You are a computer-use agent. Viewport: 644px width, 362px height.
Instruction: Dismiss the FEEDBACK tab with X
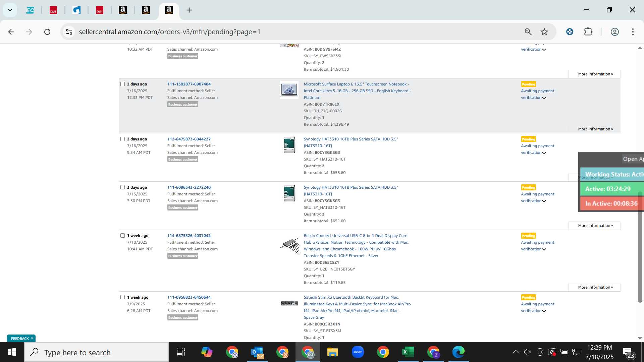(32, 339)
